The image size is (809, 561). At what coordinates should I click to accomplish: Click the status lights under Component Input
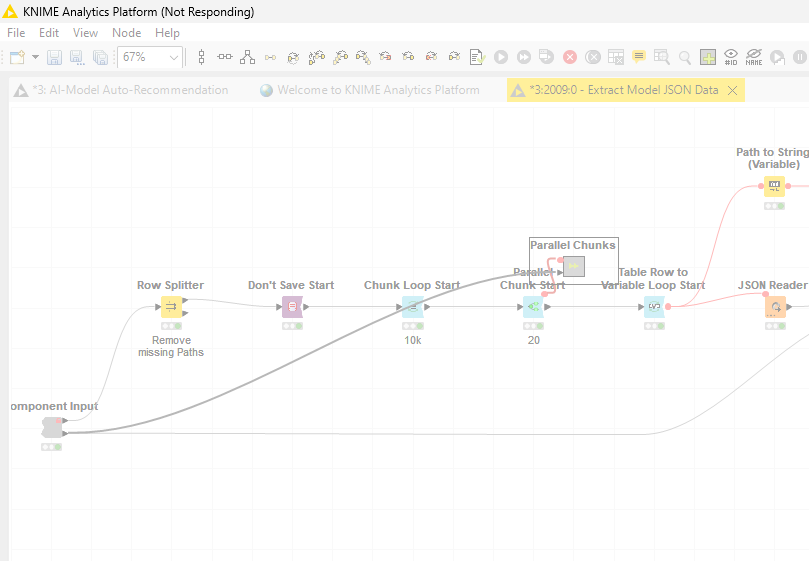tap(52, 447)
